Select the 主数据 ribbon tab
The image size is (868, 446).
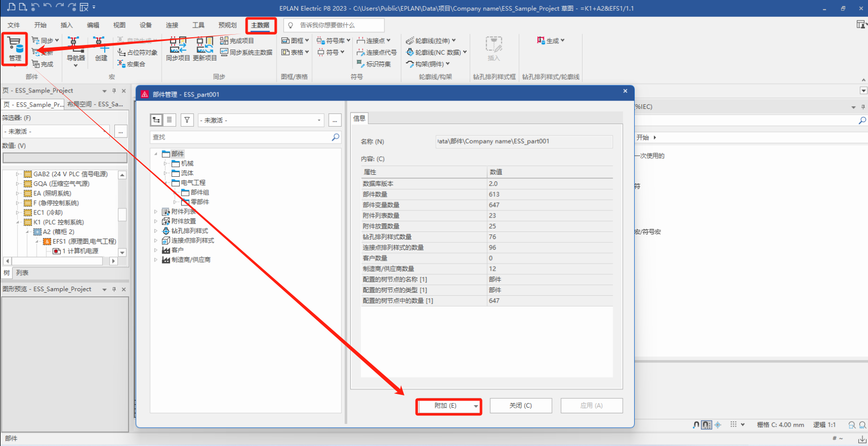tap(260, 25)
